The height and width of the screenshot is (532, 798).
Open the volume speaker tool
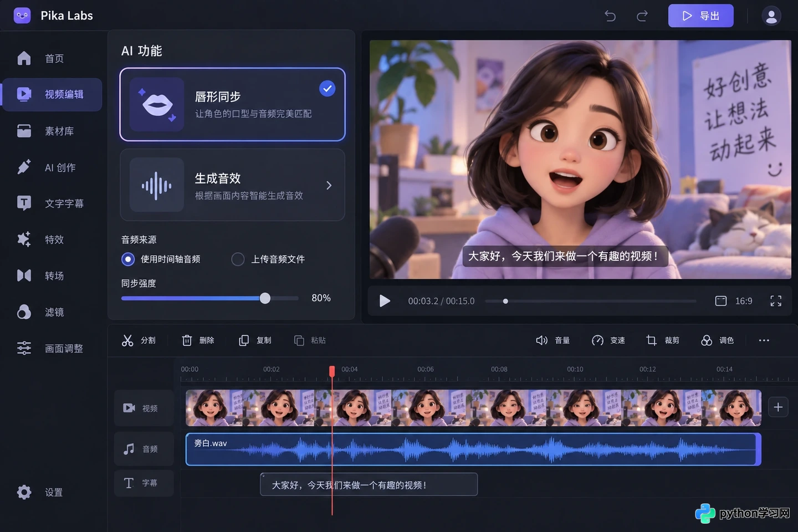pyautogui.click(x=553, y=340)
